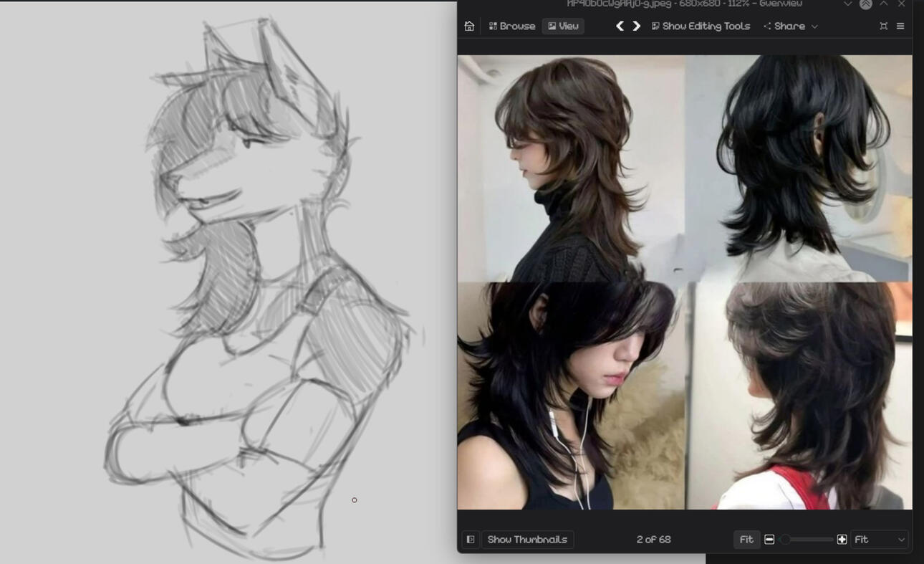Go to previous image arrow
The width and height of the screenshot is (924, 564).
(x=620, y=26)
